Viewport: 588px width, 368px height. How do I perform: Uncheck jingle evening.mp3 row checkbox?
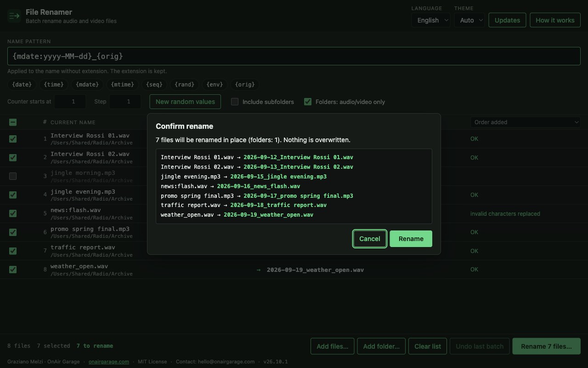[x=13, y=195]
